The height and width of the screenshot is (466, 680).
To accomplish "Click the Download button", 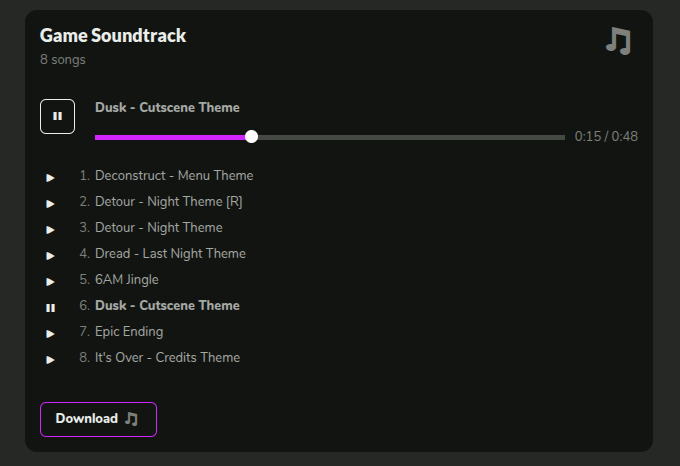I will click(x=98, y=419).
